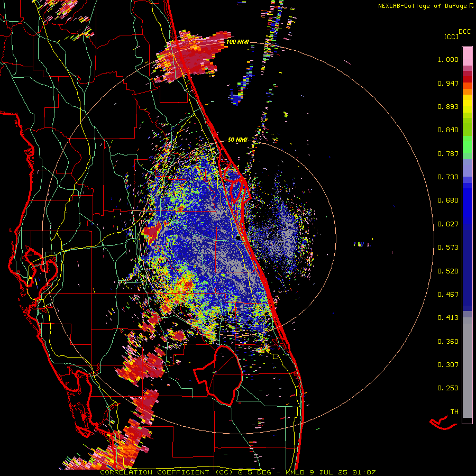Click the 1.000 color scale value
Viewport: 476px width, 476px height.
448,59
